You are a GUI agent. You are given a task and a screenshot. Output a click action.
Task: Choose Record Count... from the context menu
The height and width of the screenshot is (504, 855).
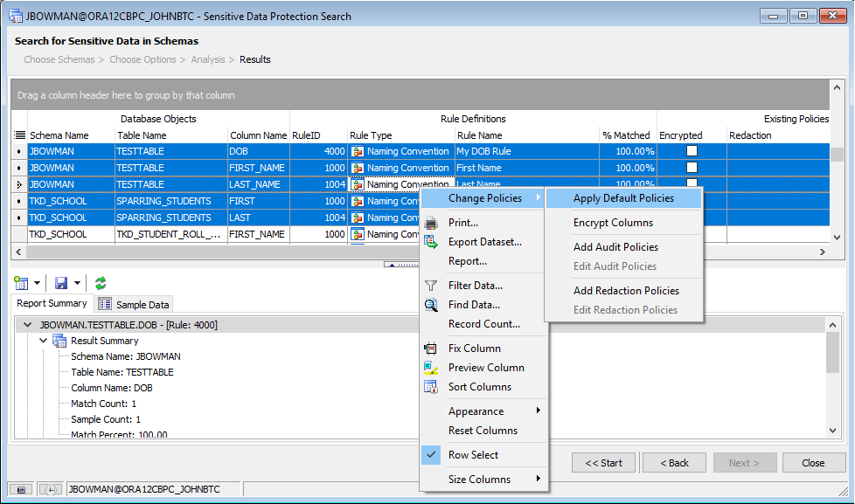pyautogui.click(x=483, y=324)
